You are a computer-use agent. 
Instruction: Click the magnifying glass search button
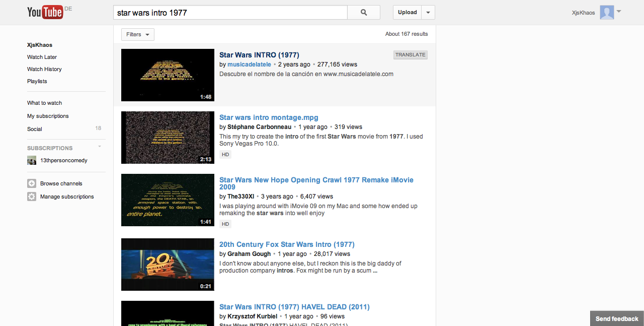[364, 13]
